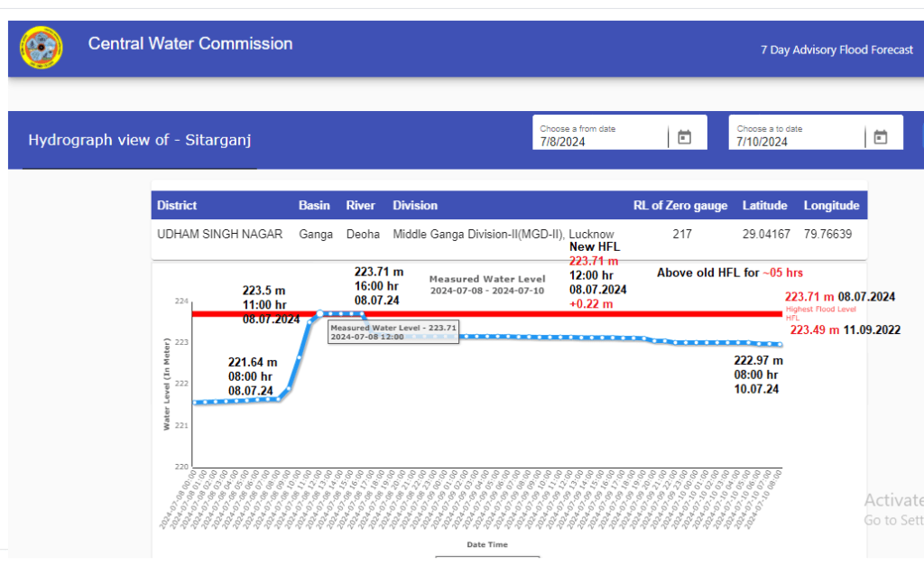Select the River column header
This screenshot has width=924, height=575.
pos(361,206)
